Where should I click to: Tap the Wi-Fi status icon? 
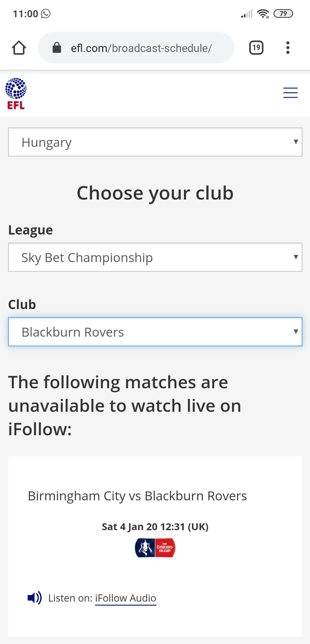click(263, 13)
